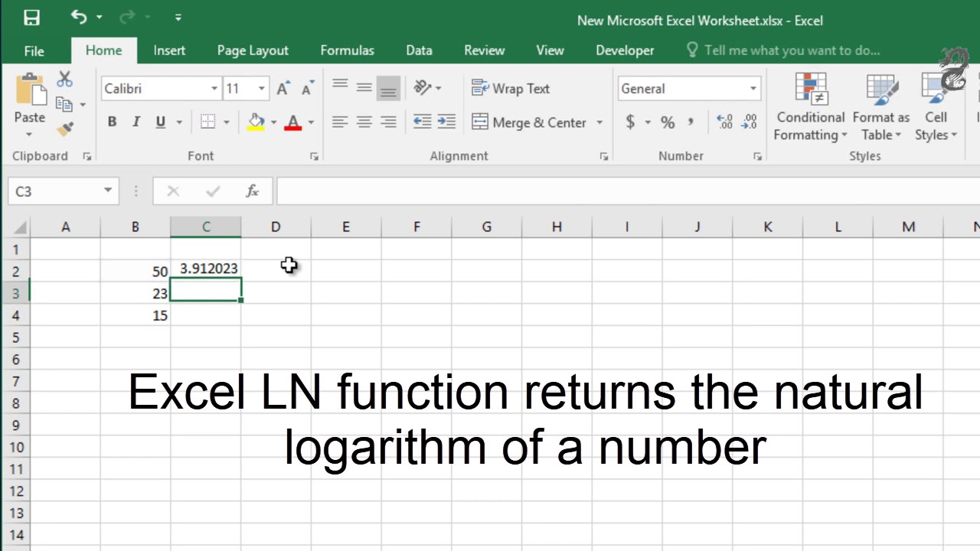980x551 pixels.
Task: Open fill color palette arrow
Action: click(273, 122)
